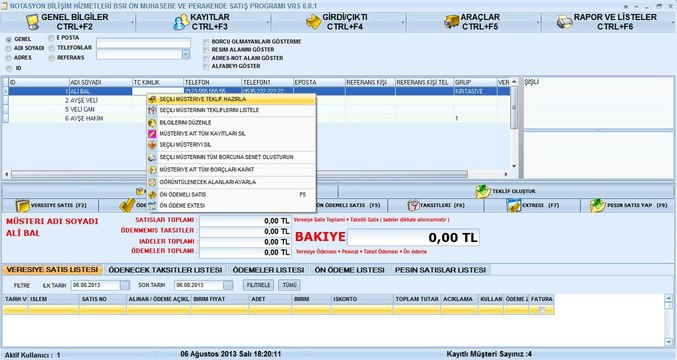Choose Seçili Müşteriye Teklif Hazırla
677x360 pixels.
coord(231,99)
